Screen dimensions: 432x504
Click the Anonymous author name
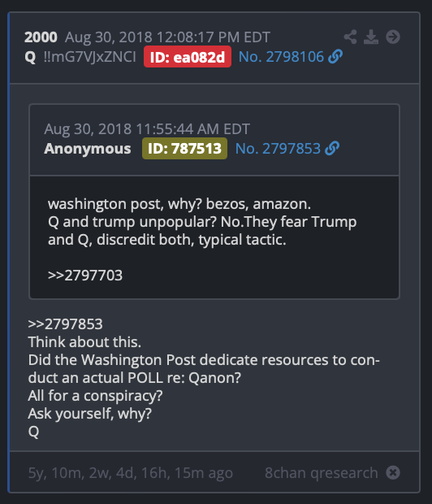(x=88, y=149)
